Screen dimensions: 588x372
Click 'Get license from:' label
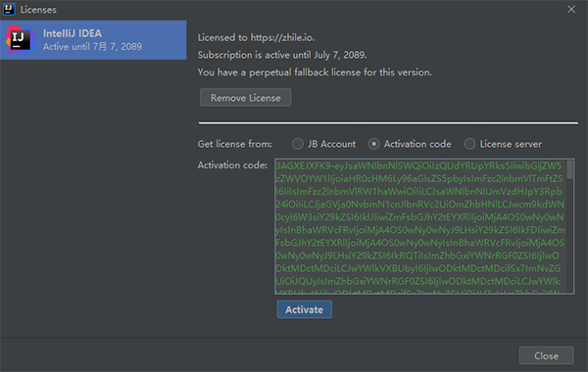(235, 144)
